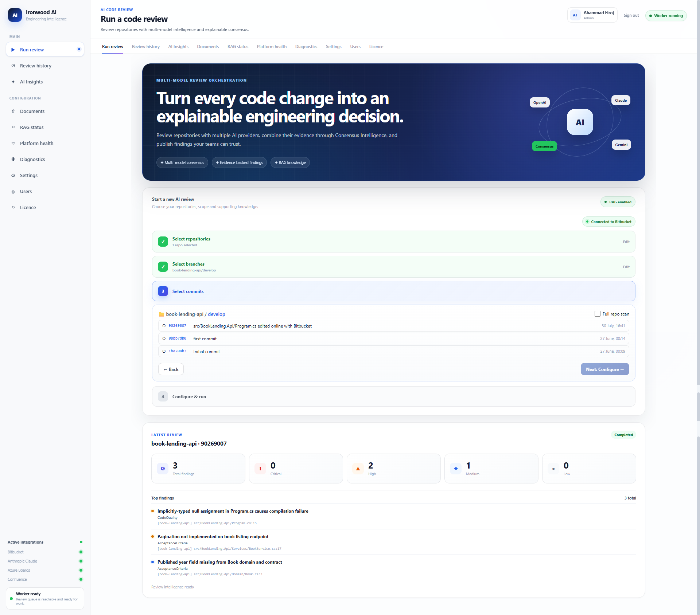Viewport: 700px width, 615px height.
Task: Collapse the Select commits step header
Action: point(393,291)
